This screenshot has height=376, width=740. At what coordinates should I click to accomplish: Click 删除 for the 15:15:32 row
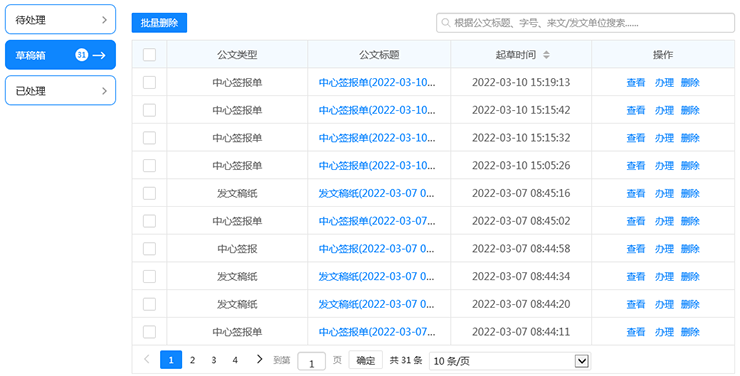click(x=690, y=138)
